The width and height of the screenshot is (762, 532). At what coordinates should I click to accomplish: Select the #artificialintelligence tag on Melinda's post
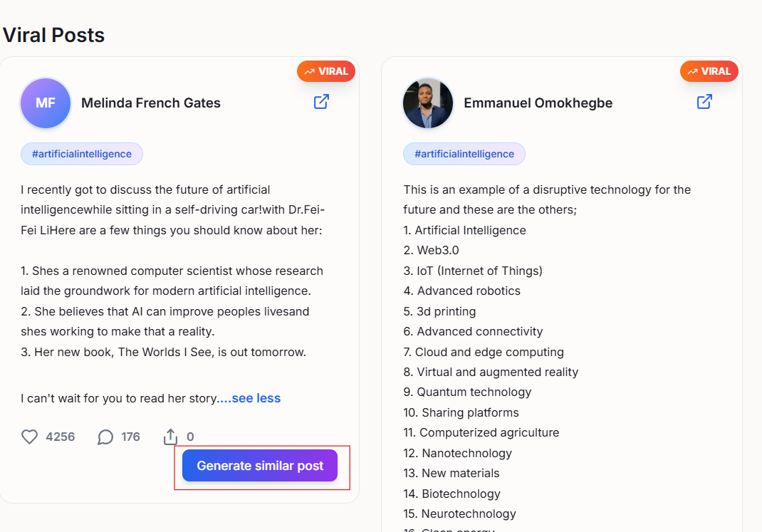(81, 154)
